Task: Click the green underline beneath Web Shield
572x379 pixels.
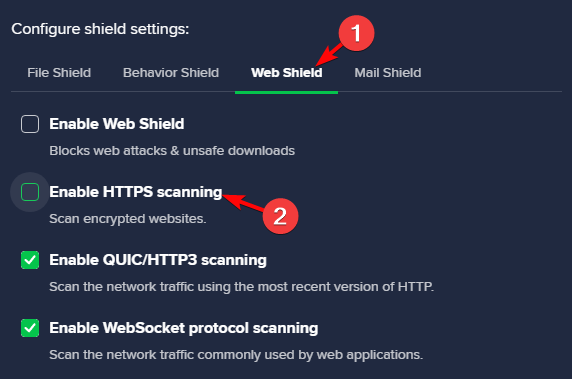Action: 286,93
